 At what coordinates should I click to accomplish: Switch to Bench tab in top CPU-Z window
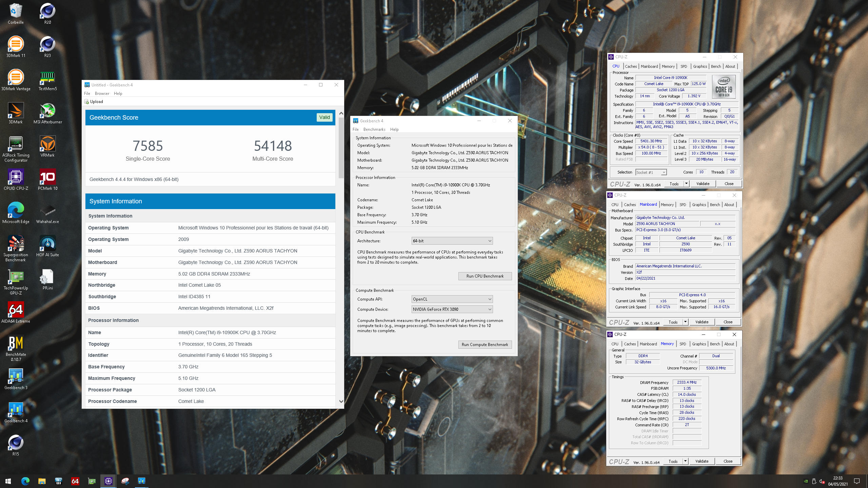tap(716, 66)
